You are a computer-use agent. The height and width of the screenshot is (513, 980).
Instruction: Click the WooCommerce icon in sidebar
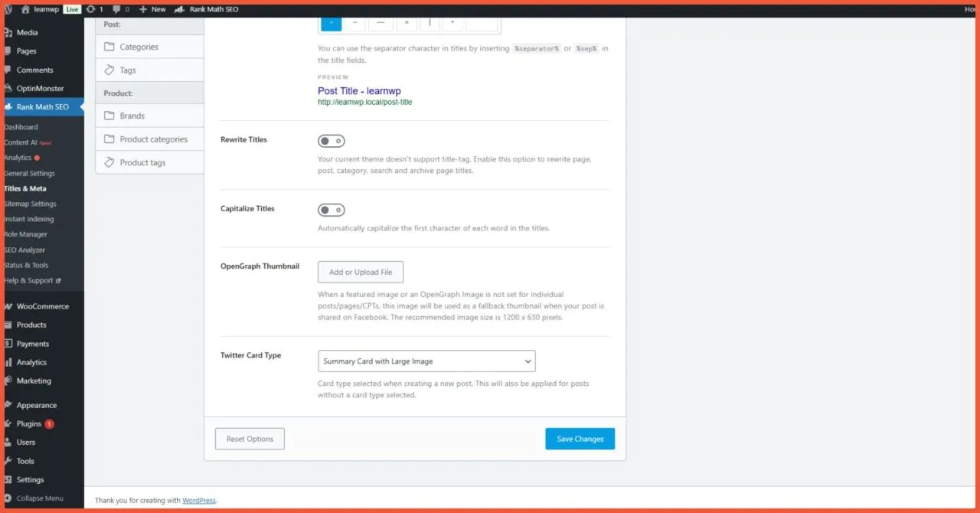(8, 306)
